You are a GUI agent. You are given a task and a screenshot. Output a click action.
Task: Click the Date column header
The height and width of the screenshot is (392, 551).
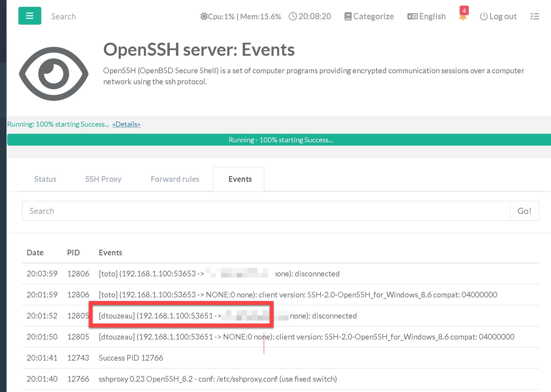tap(35, 253)
